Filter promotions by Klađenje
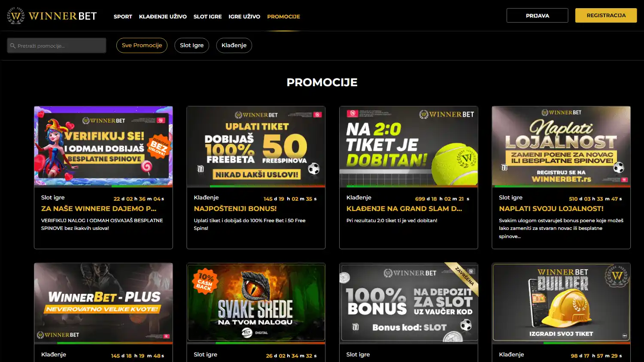 234,45
